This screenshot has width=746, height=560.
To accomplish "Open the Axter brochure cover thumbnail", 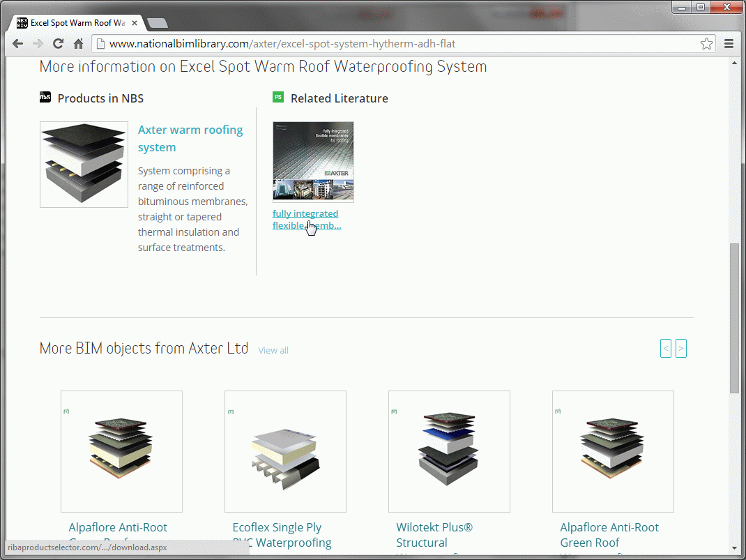I will (x=313, y=162).
